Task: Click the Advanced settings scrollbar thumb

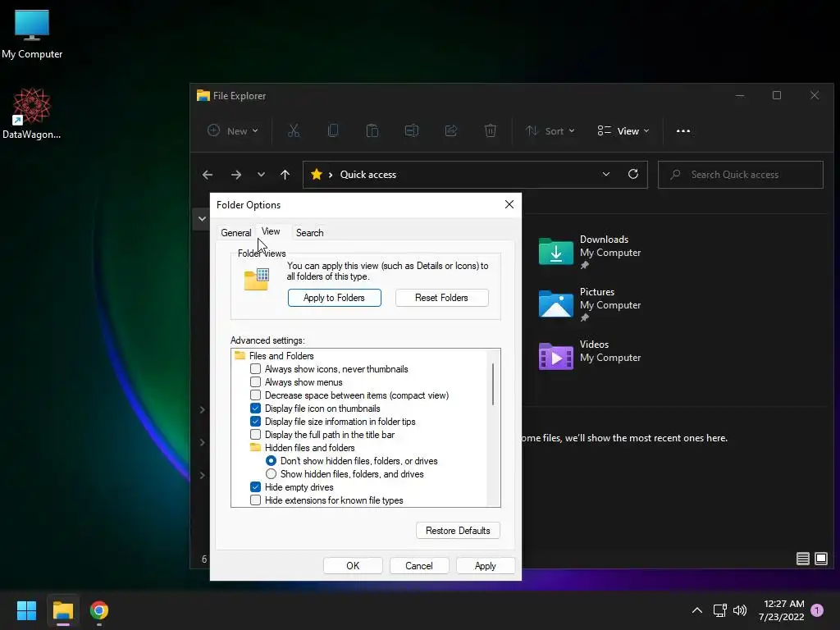Action: pyautogui.click(x=493, y=384)
